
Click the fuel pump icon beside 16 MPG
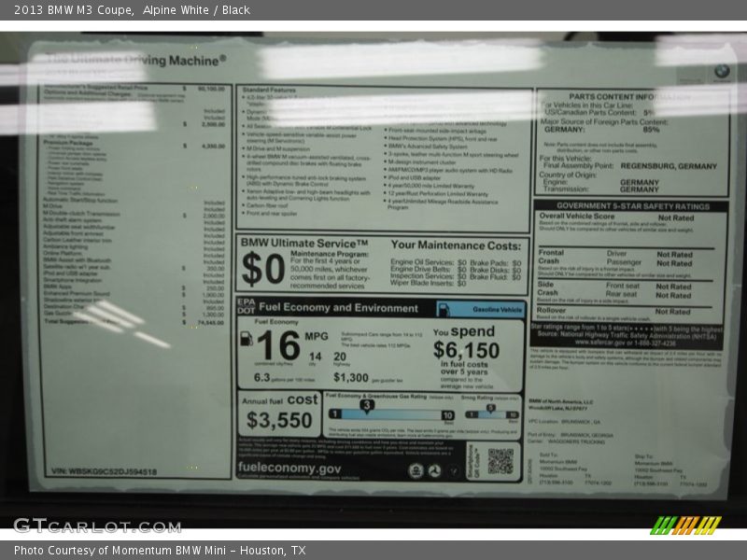click(247, 339)
